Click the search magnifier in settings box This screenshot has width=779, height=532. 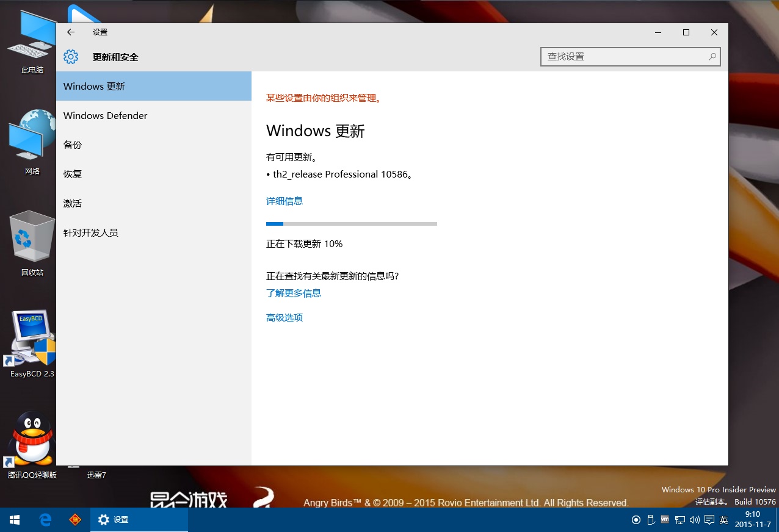(x=712, y=57)
